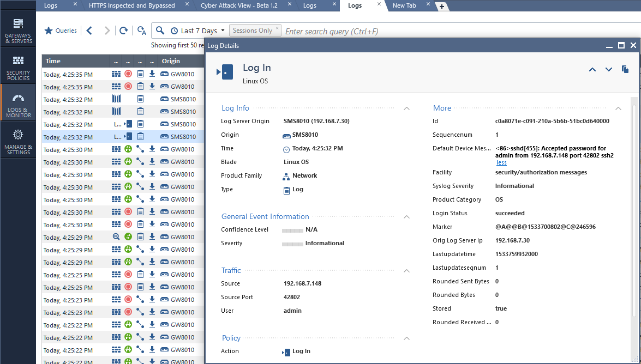Viewport: 641px width, 364px height.
Task: Click the Severity Informational bar
Action: click(x=292, y=244)
